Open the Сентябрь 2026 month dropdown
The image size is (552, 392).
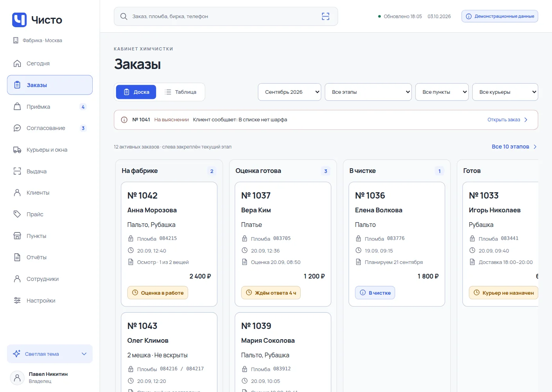(x=289, y=92)
